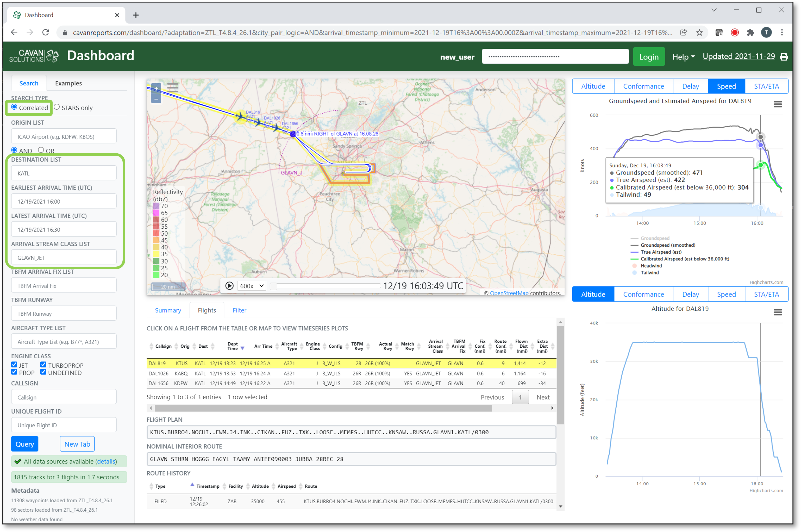Click the map zoom in plus button
Image resolution: width=801 pixels, height=532 pixels.
pyautogui.click(x=156, y=89)
